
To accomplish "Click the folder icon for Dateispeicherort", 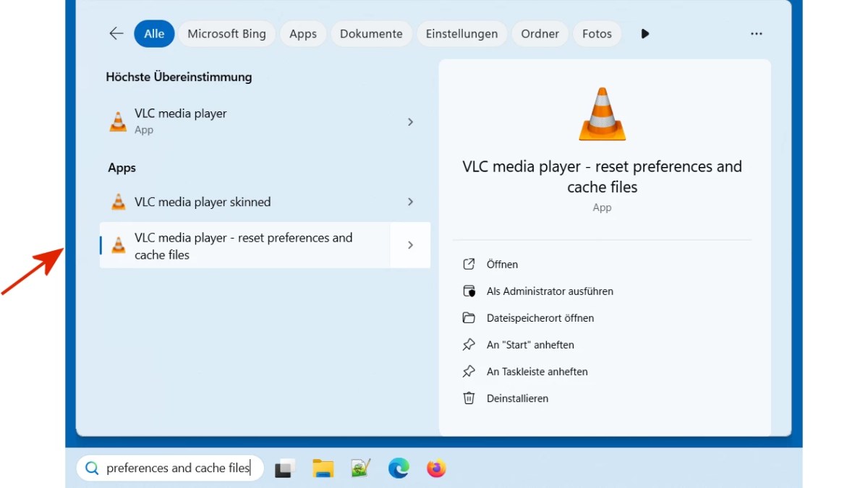I will point(469,318).
